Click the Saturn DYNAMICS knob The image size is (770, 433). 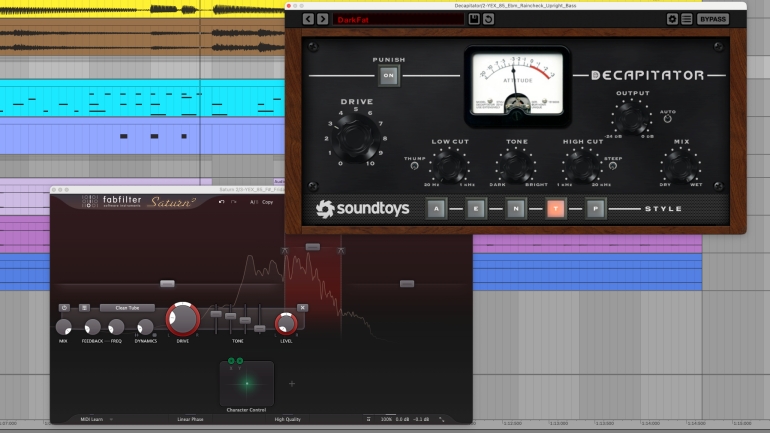pos(145,326)
